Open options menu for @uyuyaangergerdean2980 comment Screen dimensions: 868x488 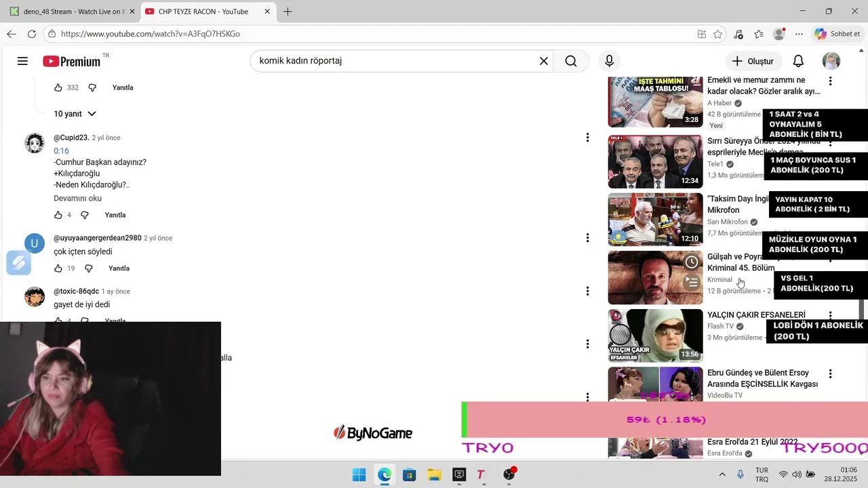click(x=587, y=238)
